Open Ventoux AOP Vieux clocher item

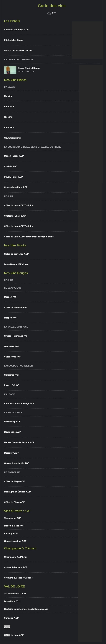[18, 51]
